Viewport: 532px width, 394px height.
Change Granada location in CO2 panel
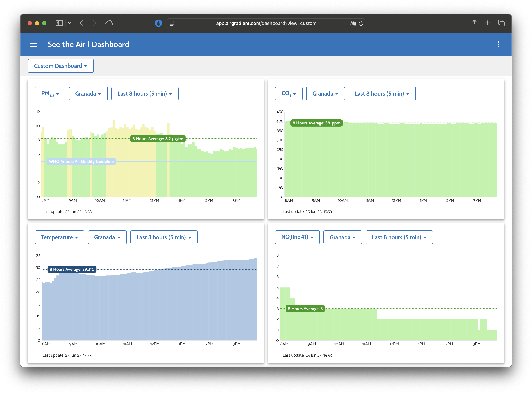(325, 94)
